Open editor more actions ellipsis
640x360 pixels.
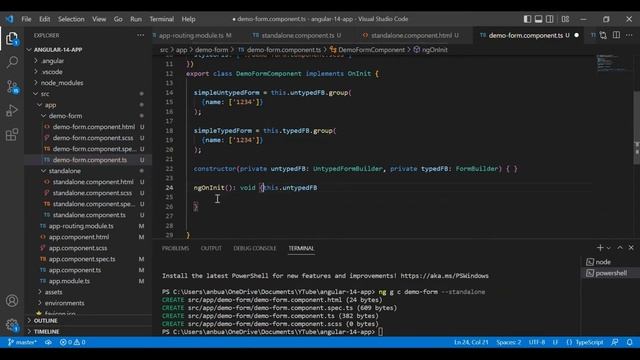629,36
